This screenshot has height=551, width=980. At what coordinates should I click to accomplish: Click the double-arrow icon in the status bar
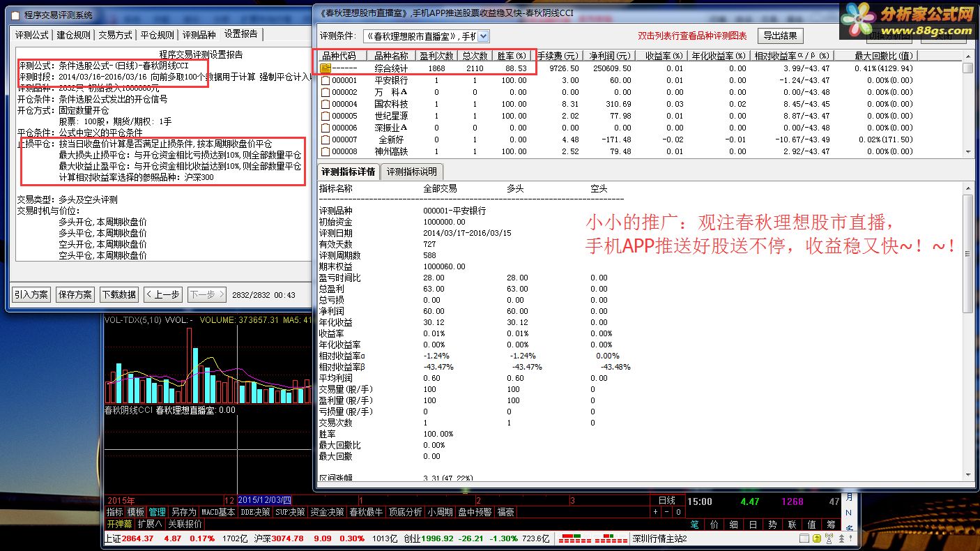[841, 538]
